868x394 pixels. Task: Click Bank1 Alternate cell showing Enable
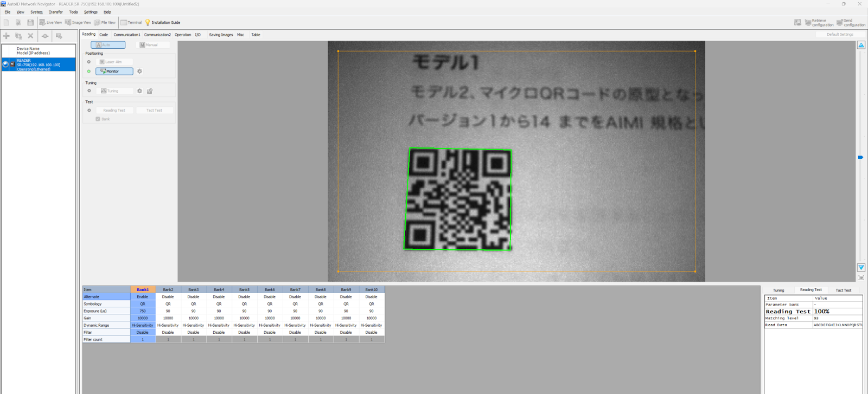pos(143,297)
